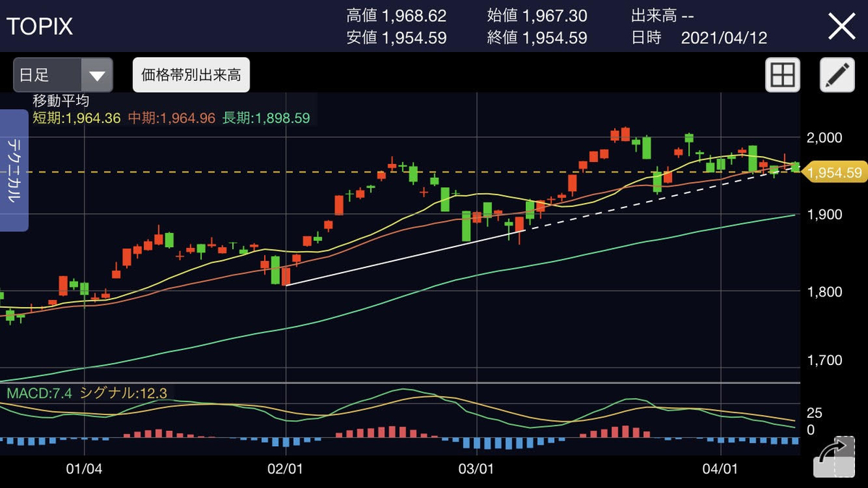Tap the 2,000 price axis label
The image size is (868, 488).
coord(825,137)
